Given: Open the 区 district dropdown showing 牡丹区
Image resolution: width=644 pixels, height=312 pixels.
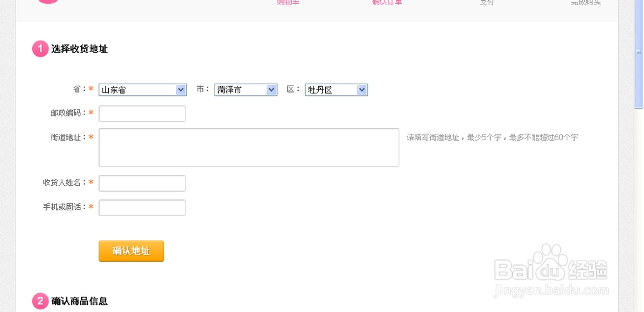Looking at the screenshot, I should click(336, 90).
